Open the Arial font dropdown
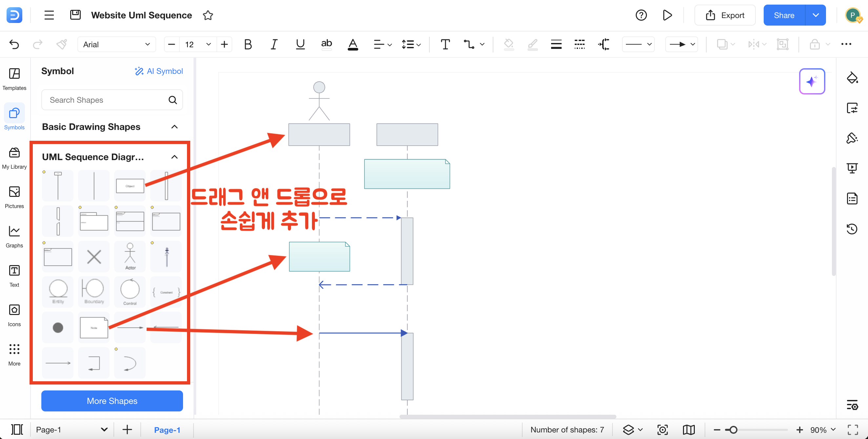868x439 pixels. pyautogui.click(x=116, y=45)
